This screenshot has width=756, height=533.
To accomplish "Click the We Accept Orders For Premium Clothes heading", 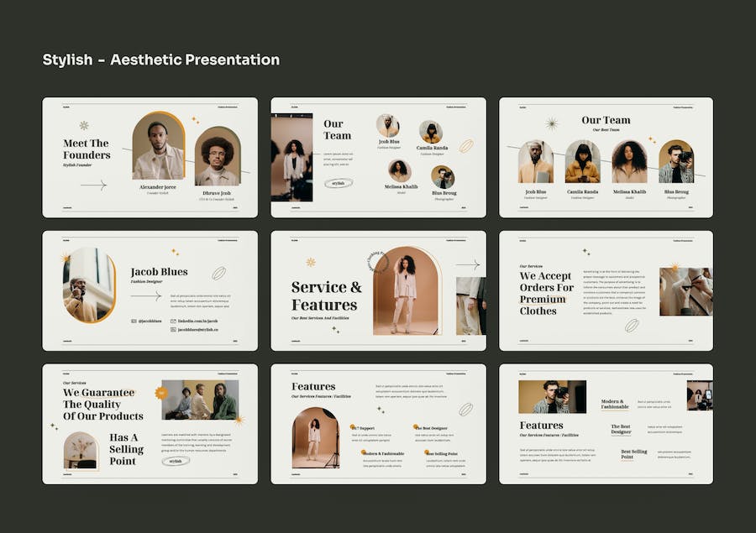I will coord(547,293).
